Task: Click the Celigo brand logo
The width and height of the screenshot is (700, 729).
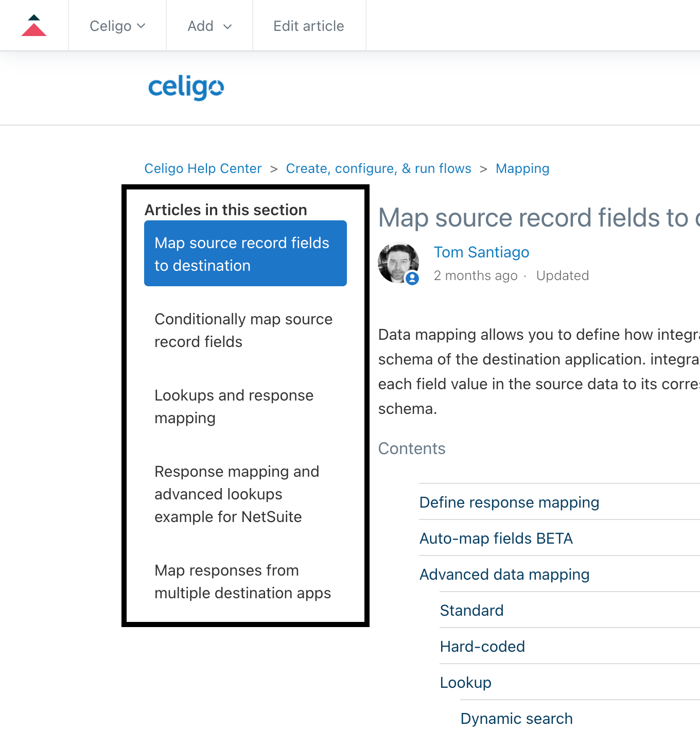Action: click(186, 88)
